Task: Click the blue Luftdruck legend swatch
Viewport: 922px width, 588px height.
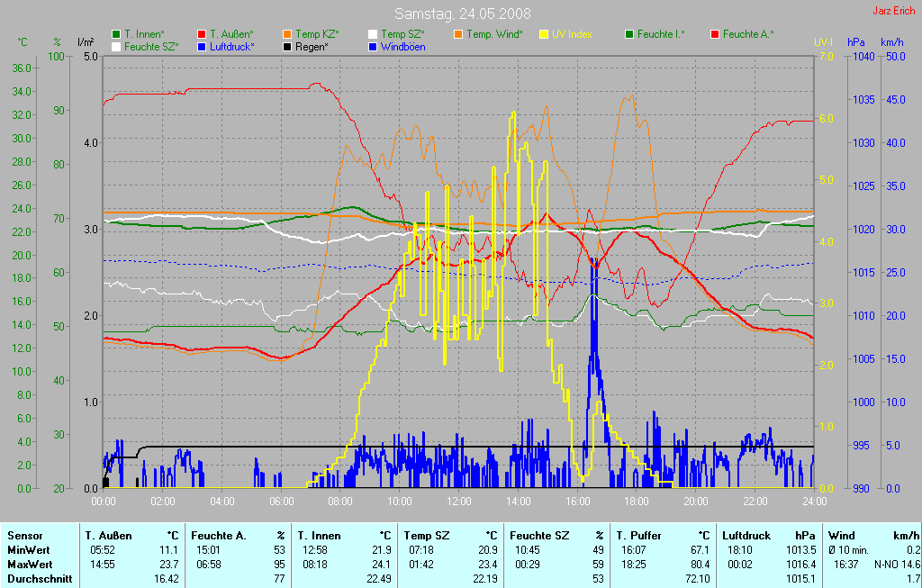Action: pyautogui.click(x=202, y=47)
